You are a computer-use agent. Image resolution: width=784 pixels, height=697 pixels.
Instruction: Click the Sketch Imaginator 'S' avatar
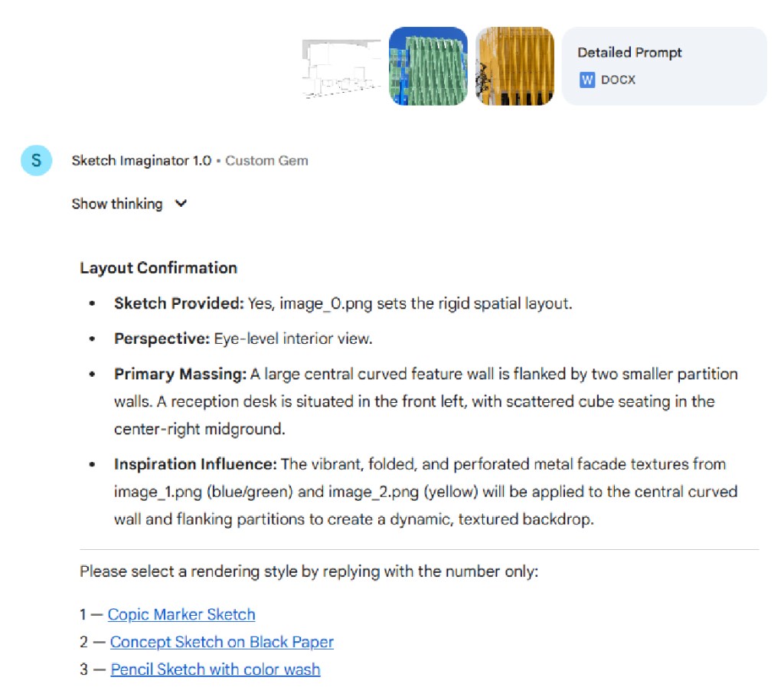pos(36,161)
